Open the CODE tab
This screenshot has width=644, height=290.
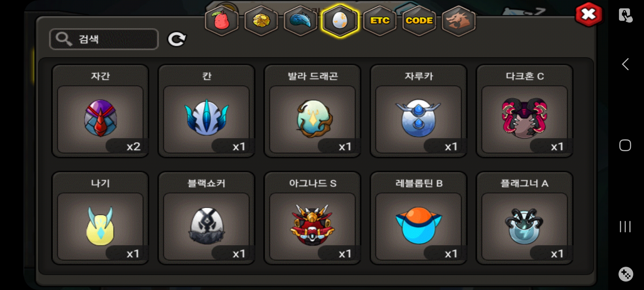click(x=419, y=21)
